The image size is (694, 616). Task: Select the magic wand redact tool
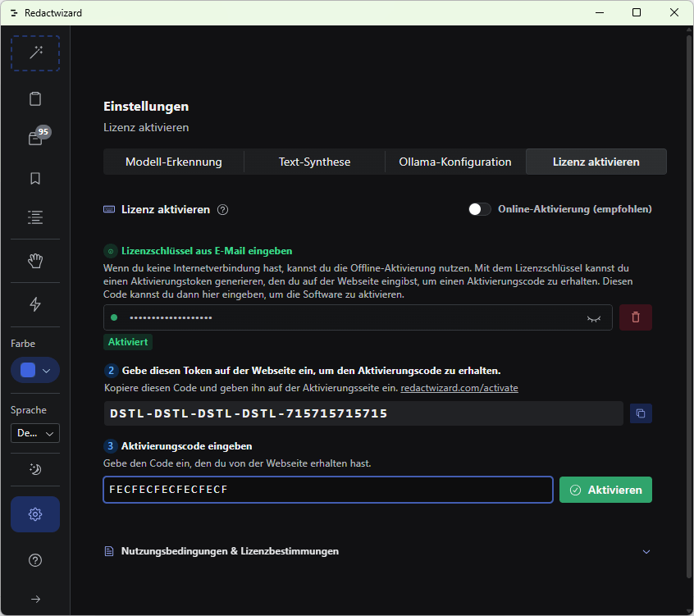coord(35,53)
